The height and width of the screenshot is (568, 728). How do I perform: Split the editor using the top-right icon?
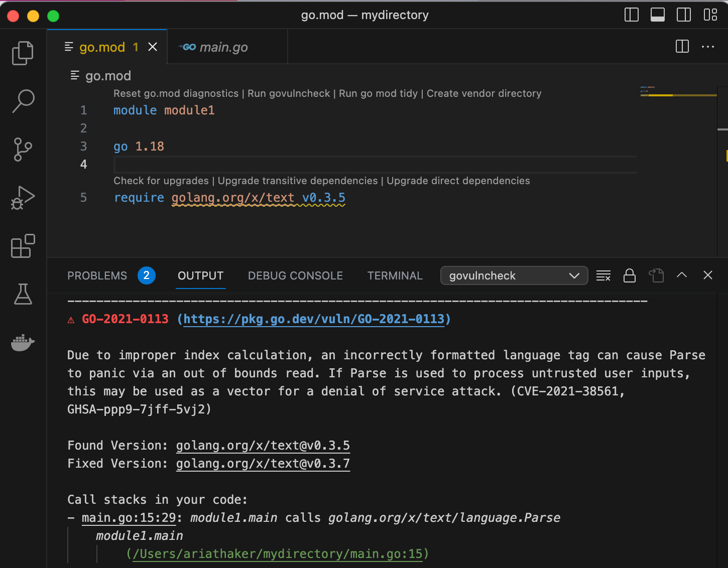tap(682, 47)
